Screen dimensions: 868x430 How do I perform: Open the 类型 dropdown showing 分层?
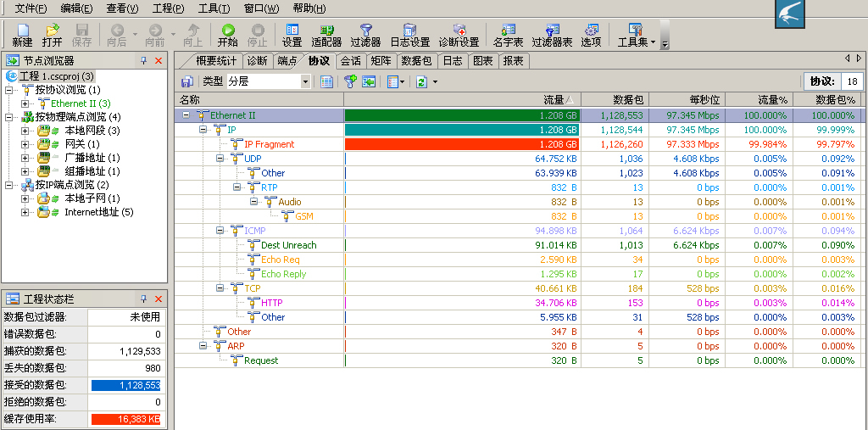pos(305,81)
